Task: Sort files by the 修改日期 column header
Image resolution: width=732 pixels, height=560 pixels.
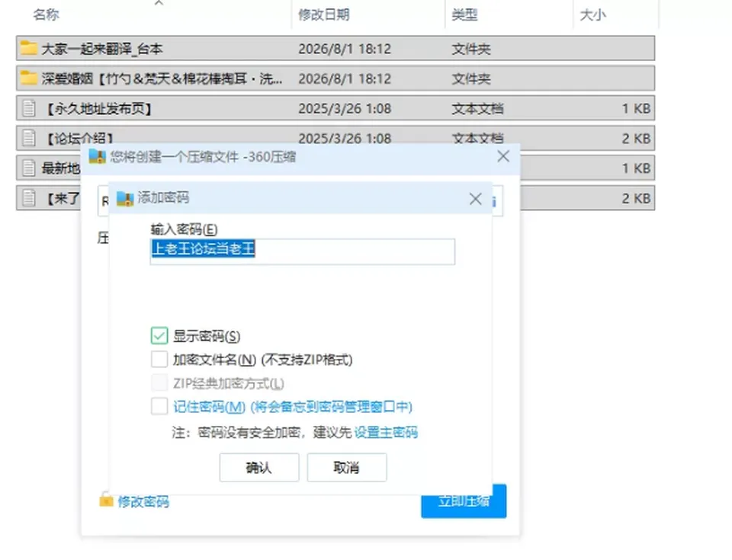Action: 323,14
